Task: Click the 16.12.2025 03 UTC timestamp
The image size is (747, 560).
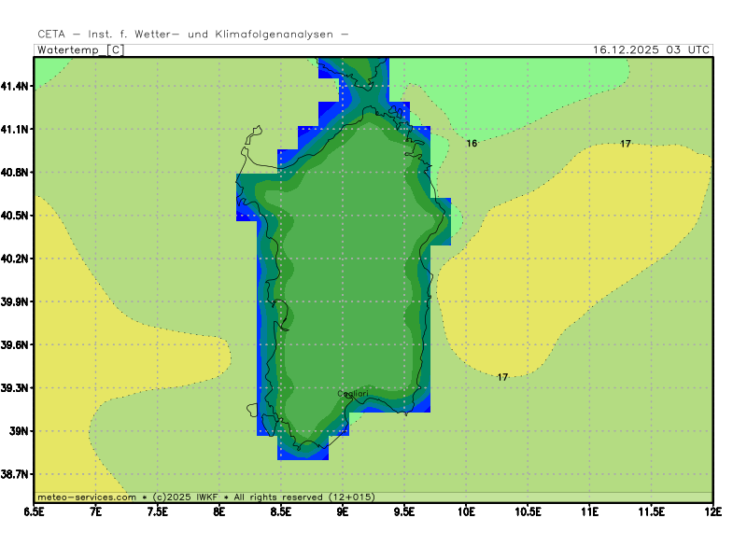Action: [651, 49]
